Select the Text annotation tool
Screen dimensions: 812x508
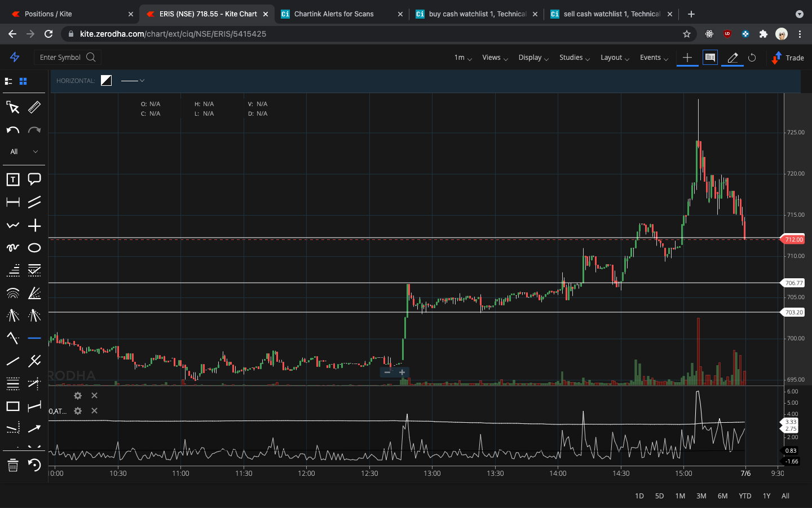click(x=12, y=179)
